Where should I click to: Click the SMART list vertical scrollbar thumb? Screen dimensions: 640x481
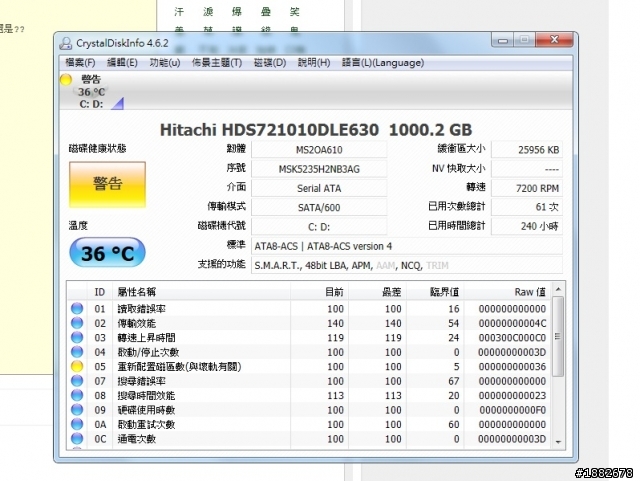tap(558, 337)
